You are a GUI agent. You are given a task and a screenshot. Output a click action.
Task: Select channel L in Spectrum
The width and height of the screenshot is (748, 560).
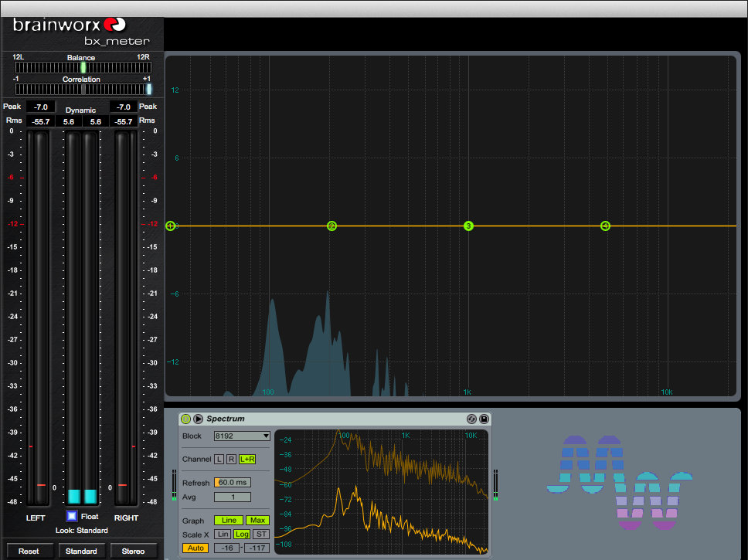coord(219,459)
